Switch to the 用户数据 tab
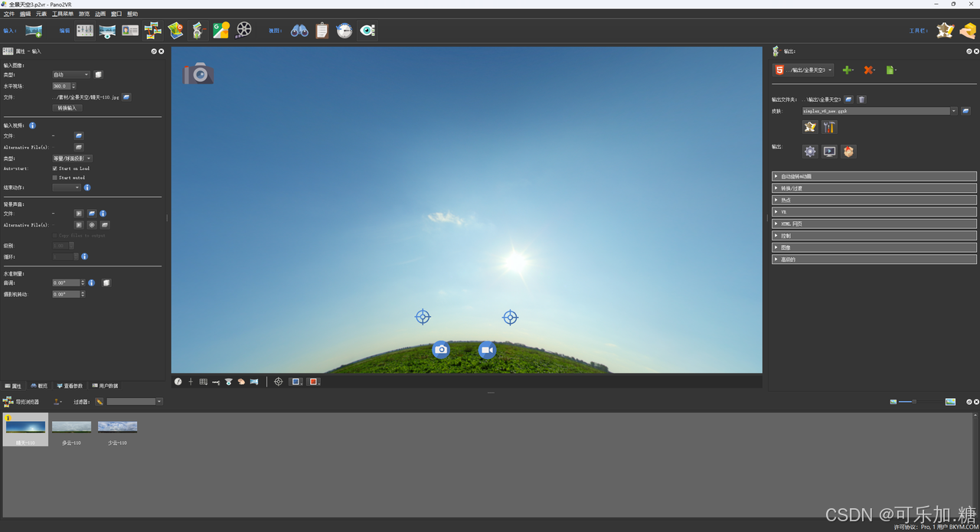 pyautogui.click(x=104, y=386)
